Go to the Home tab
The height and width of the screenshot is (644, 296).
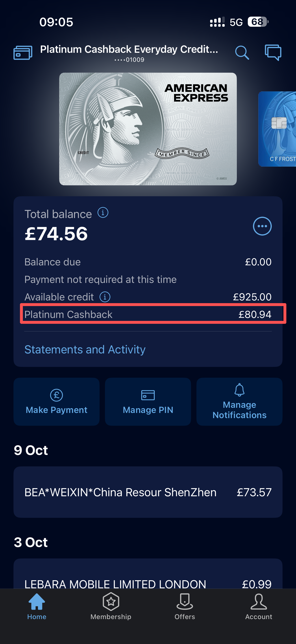point(37,606)
